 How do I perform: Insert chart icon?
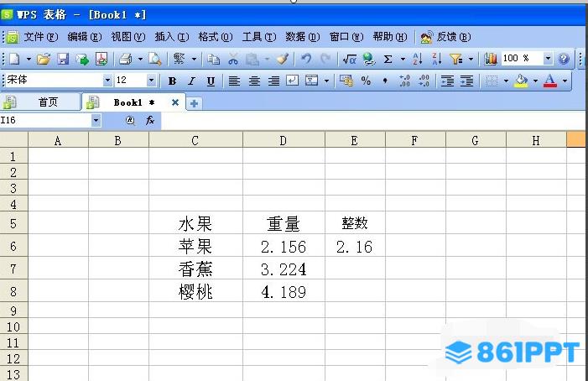click(x=490, y=59)
